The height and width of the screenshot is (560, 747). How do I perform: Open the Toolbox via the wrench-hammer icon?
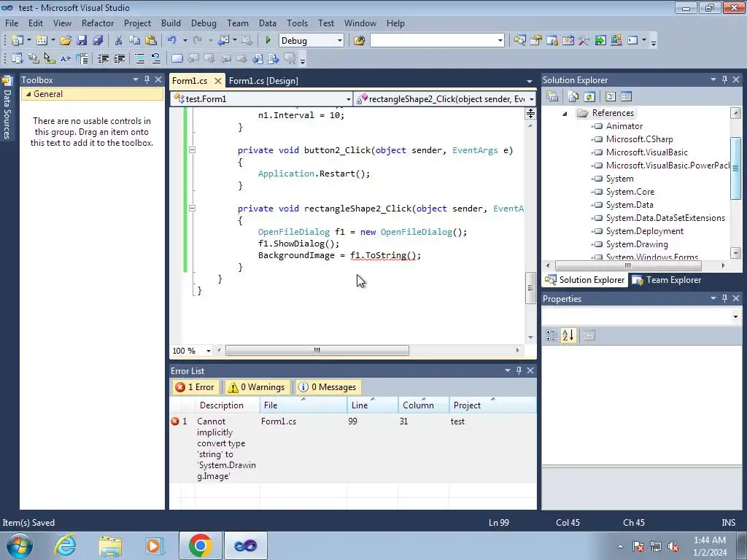tap(584, 41)
